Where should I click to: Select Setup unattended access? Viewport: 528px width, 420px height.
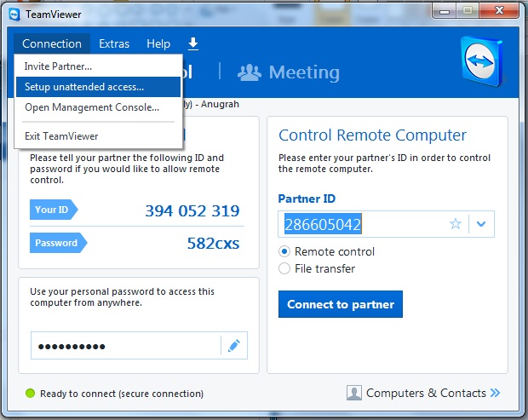[98, 87]
